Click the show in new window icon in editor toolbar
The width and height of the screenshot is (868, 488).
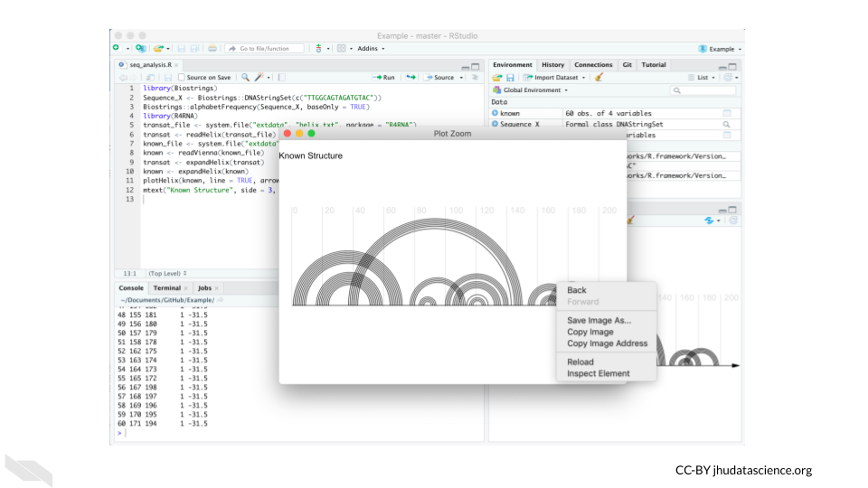[150, 78]
